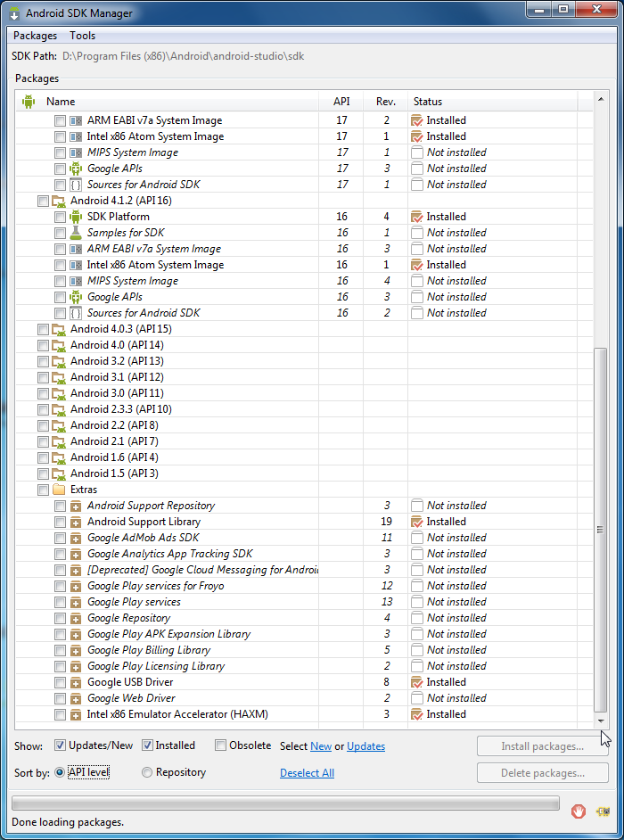
Task: Click the Name column header
Action: [167, 102]
